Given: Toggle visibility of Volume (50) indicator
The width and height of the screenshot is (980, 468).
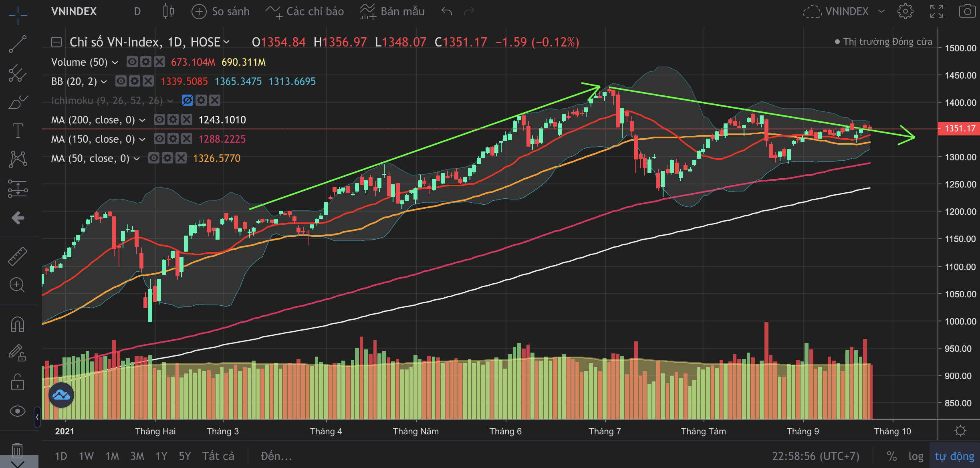Looking at the screenshot, I should [x=132, y=62].
